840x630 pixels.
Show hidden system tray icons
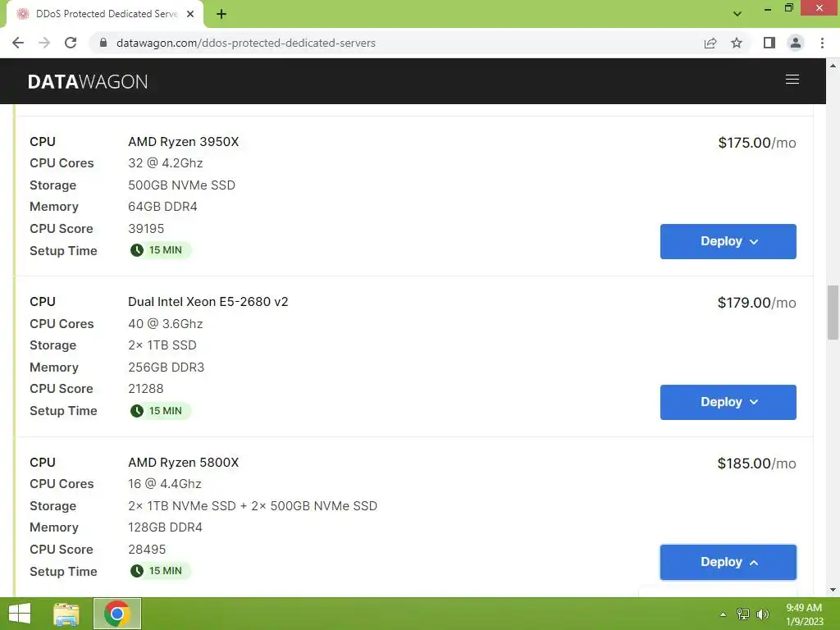coord(724,614)
